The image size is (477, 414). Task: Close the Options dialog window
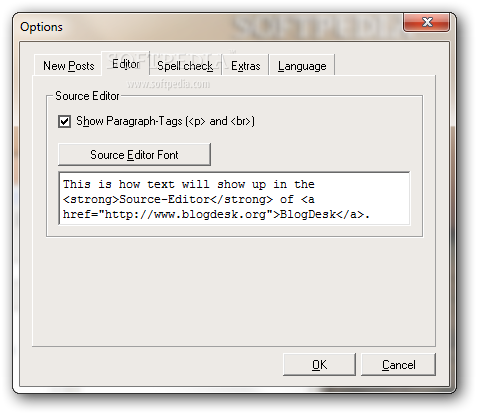tap(426, 22)
